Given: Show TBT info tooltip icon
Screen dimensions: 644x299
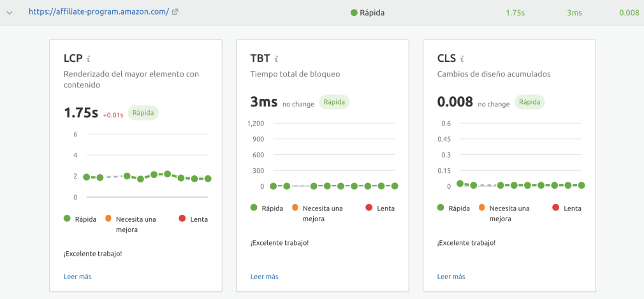Looking at the screenshot, I should tap(277, 59).
